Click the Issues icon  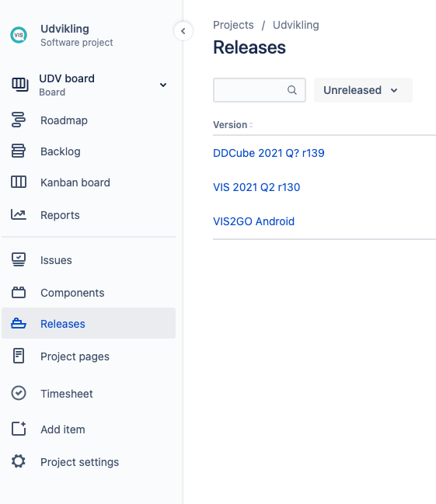[19, 259]
